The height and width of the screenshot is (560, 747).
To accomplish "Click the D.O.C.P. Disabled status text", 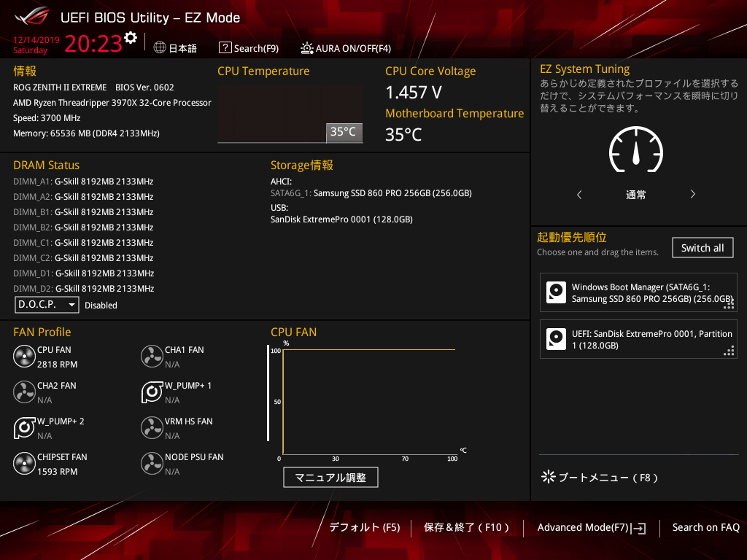I will 101,306.
